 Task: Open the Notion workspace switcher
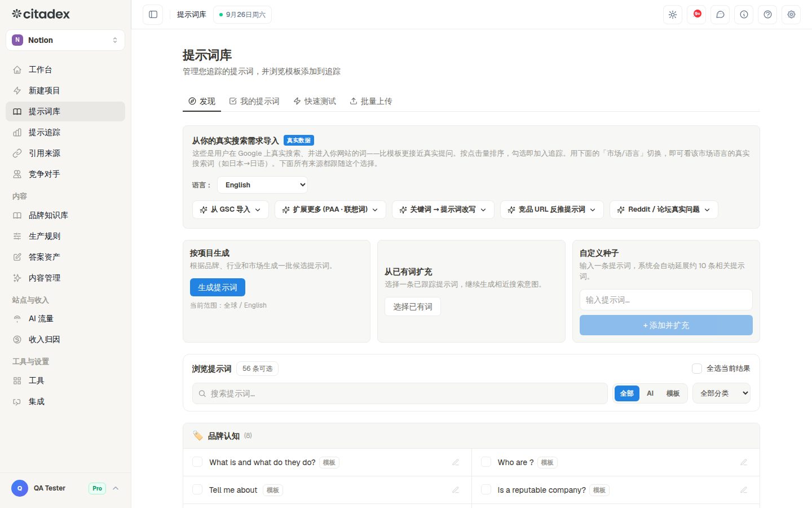[65, 40]
